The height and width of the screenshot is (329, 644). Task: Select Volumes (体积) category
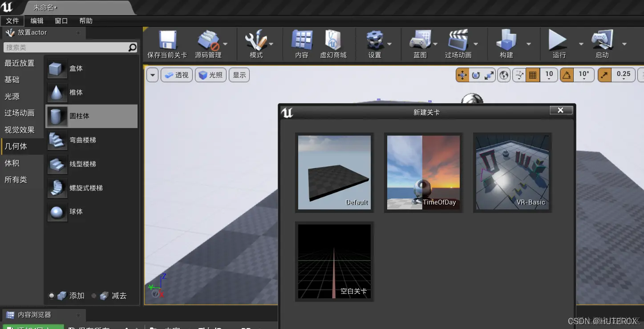tap(22, 163)
